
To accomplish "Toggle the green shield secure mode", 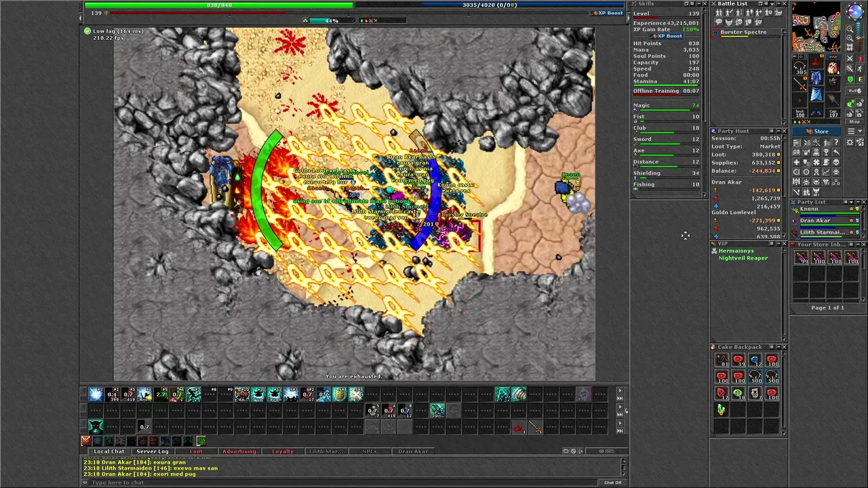I will 850,79.
